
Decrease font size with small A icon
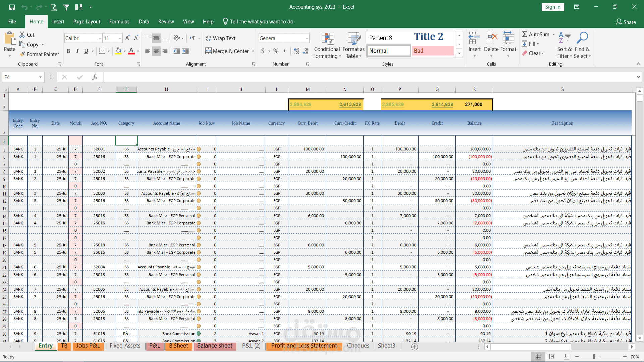tap(136, 38)
